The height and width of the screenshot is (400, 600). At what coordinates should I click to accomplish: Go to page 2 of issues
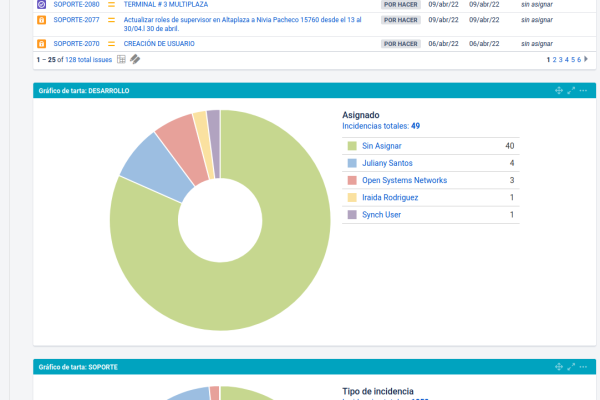(555, 60)
